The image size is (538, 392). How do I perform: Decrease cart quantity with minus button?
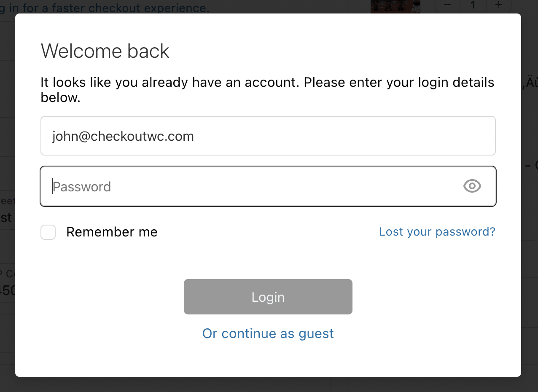tap(447, 5)
